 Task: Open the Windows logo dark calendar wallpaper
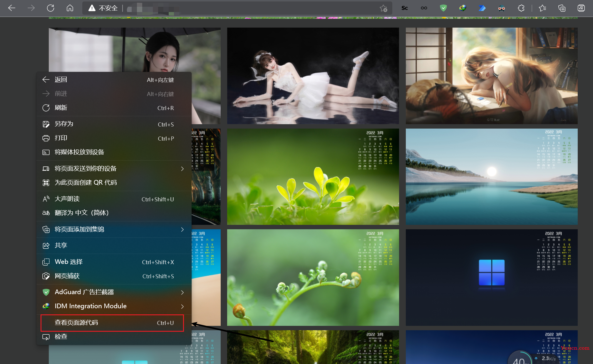tap(492, 277)
